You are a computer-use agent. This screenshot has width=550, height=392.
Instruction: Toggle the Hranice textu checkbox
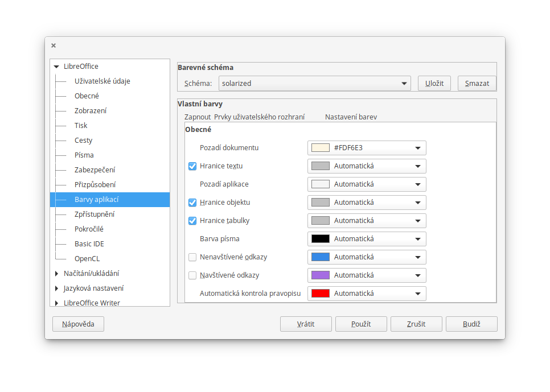coord(192,166)
